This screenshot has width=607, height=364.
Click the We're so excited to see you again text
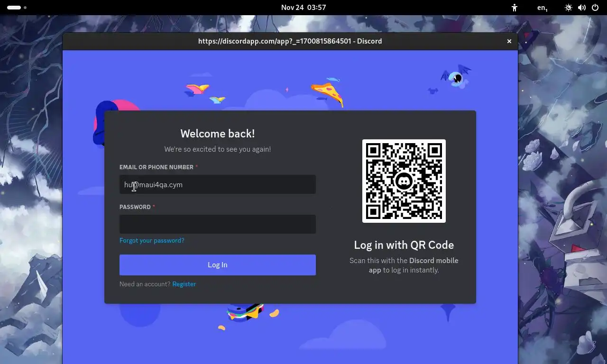(x=218, y=149)
